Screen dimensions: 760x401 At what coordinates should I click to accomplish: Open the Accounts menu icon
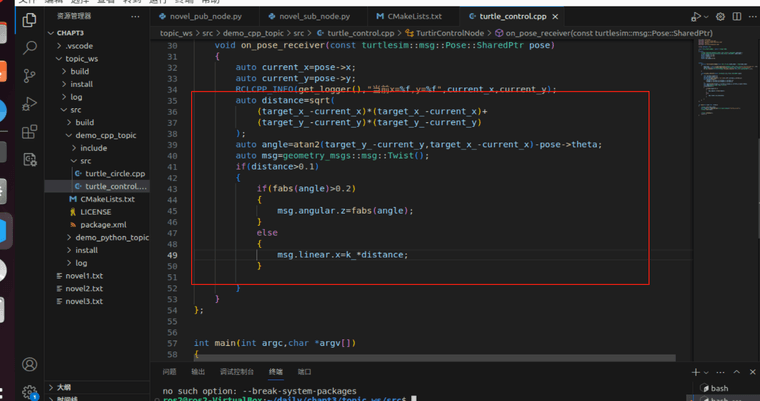click(x=29, y=364)
